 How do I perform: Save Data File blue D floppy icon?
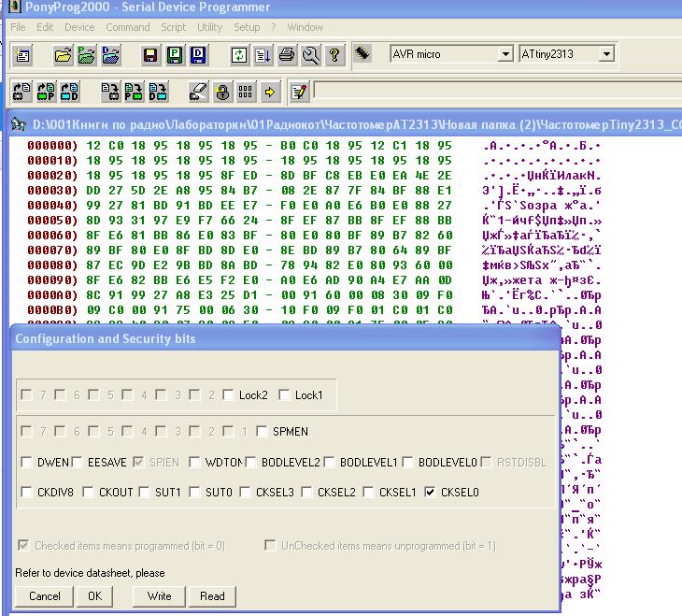(198, 55)
